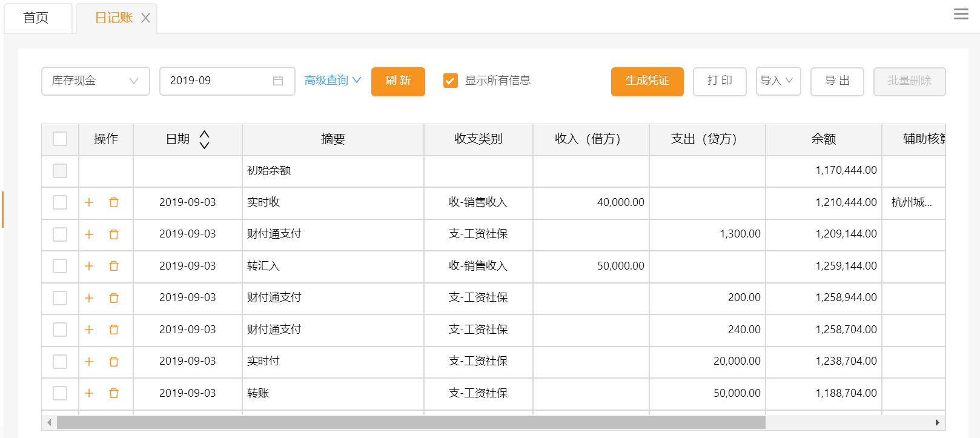Add row after 1,300.00 财付通支付 entry

pos(89,234)
